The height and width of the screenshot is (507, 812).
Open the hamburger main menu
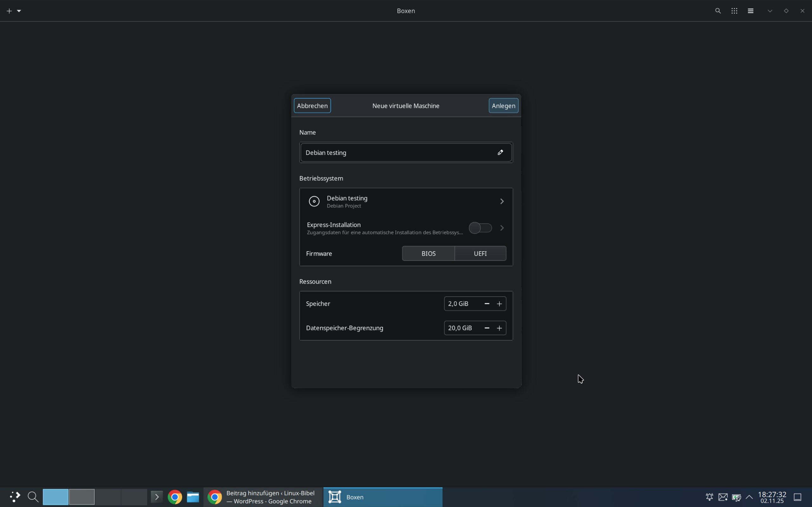click(750, 11)
